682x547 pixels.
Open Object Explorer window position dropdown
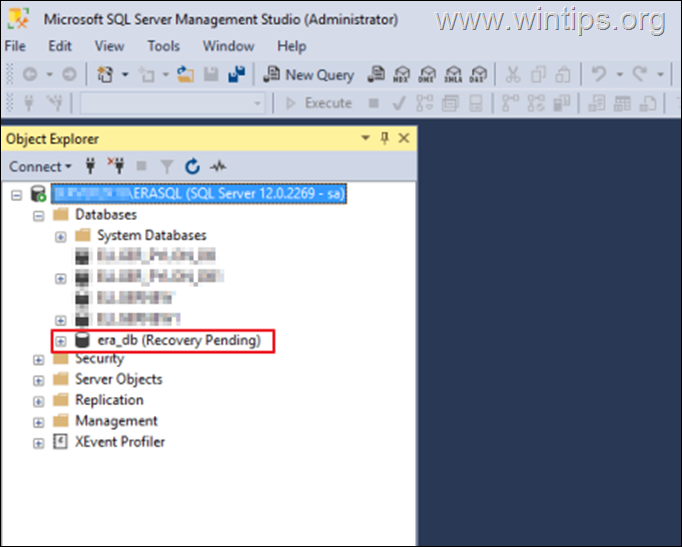pos(365,138)
